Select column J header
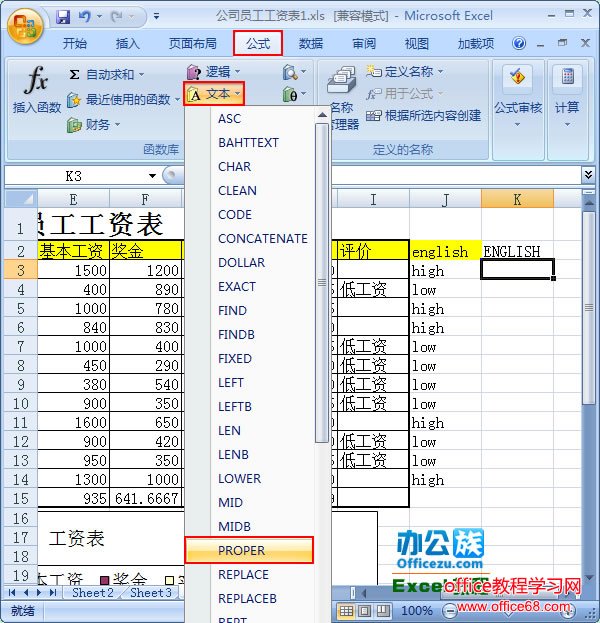Viewport: 600px width, 623px height. [x=445, y=199]
